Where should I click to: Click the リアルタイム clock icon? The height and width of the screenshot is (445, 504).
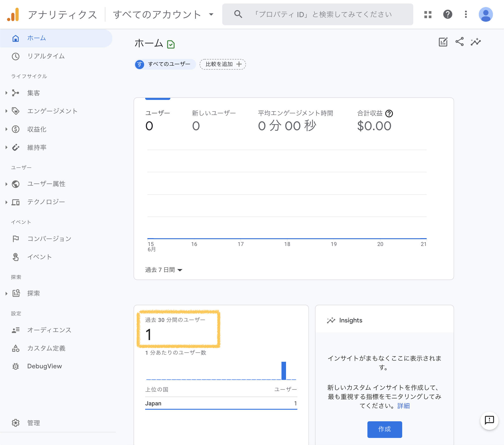pos(16,56)
